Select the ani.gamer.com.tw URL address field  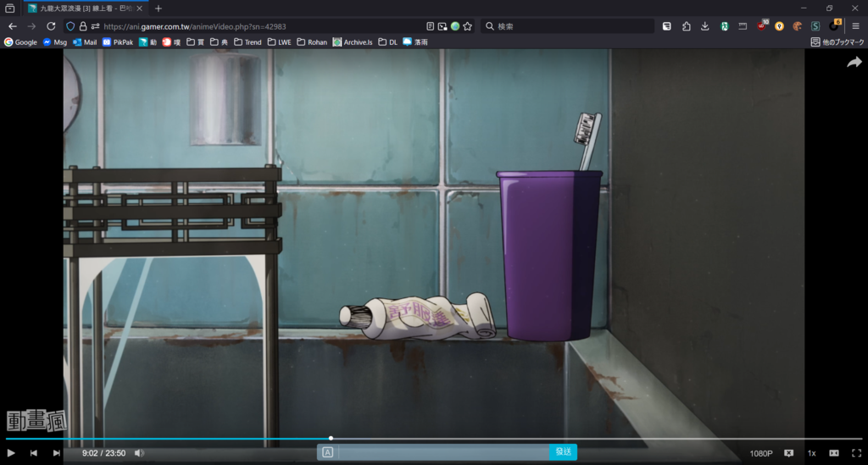[195, 26]
